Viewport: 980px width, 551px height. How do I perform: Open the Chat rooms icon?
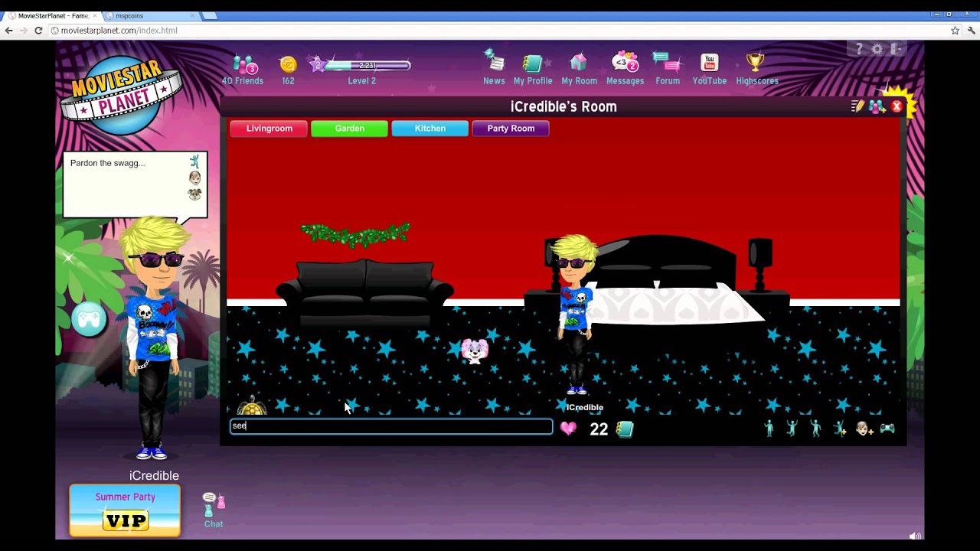pyautogui.click(x=214, y=510)
